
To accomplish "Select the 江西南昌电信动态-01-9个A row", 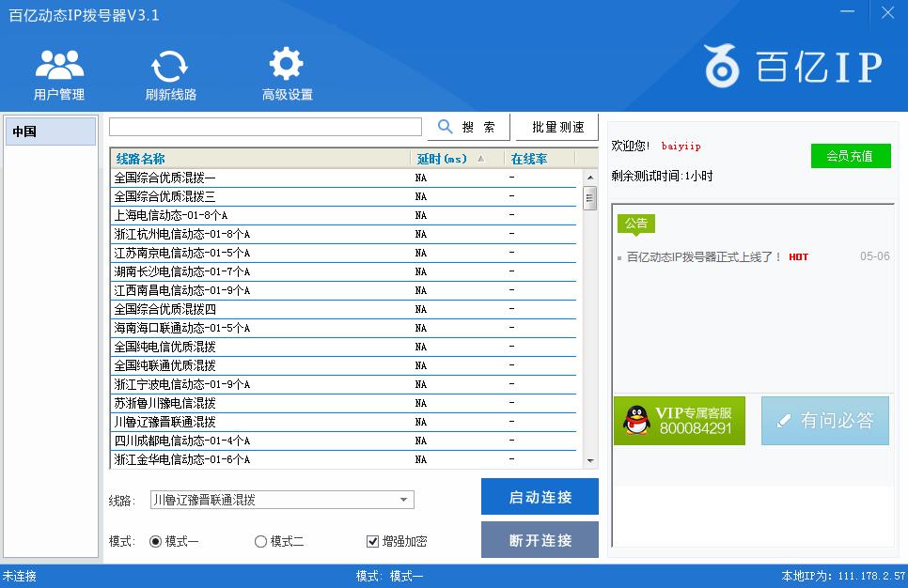I will coord(343,290).
